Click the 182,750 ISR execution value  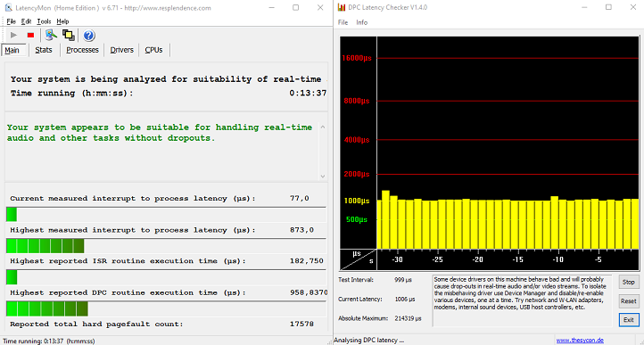[x=307, y=261]
